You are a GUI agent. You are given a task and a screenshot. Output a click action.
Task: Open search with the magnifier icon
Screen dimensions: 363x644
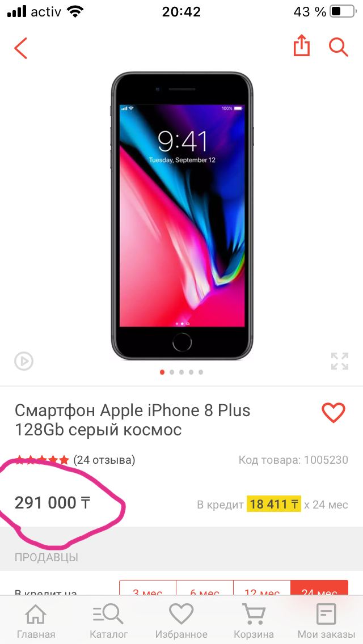coord(339,47)
